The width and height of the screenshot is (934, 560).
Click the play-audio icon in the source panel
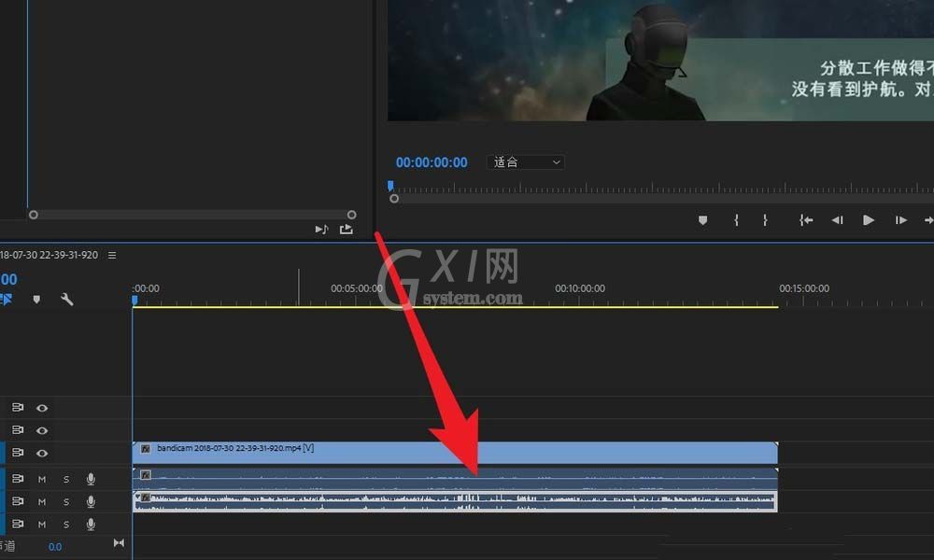tap(321, 229)
